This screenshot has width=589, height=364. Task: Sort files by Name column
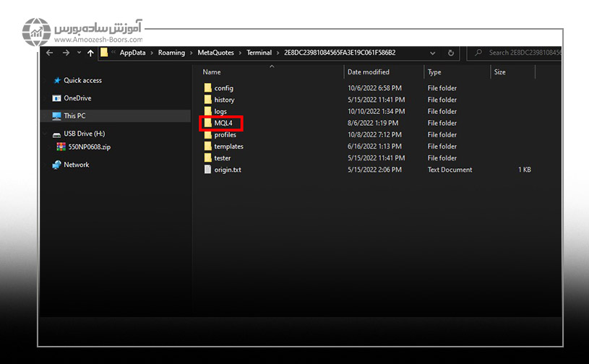pyautogui.click(x=212, y=72)
